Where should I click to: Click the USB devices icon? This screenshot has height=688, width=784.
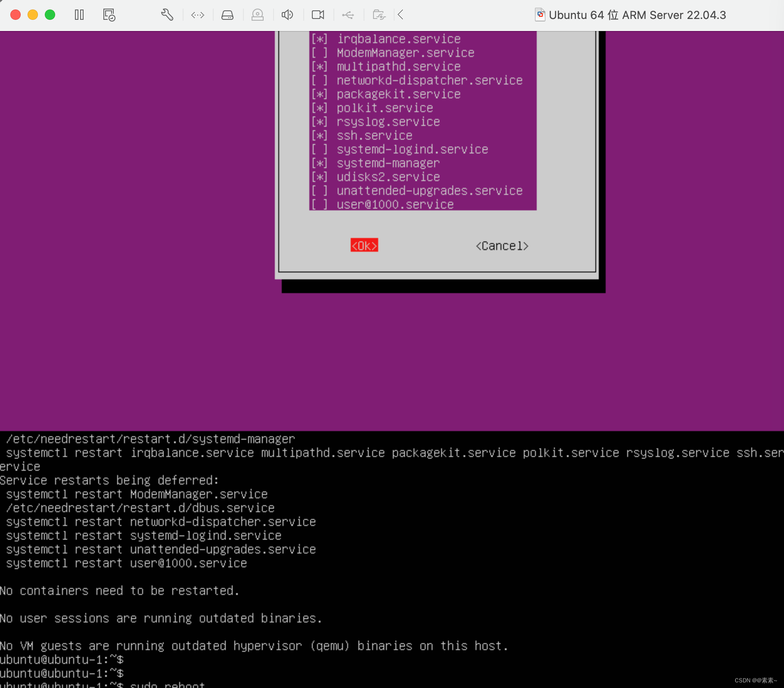coord(348,15)
